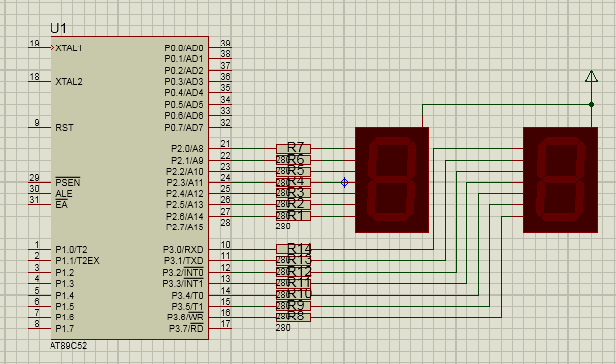The height and width of the screenshot is (364, 616).
Task: Click the 280 value under resistor R1
Action: click(x=283, y=227)
